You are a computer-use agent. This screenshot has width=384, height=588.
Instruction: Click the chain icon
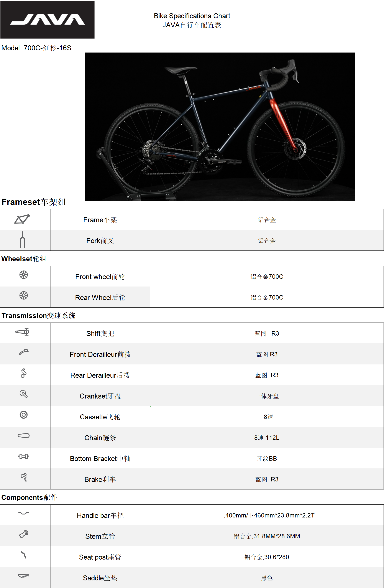coord(23,436)
